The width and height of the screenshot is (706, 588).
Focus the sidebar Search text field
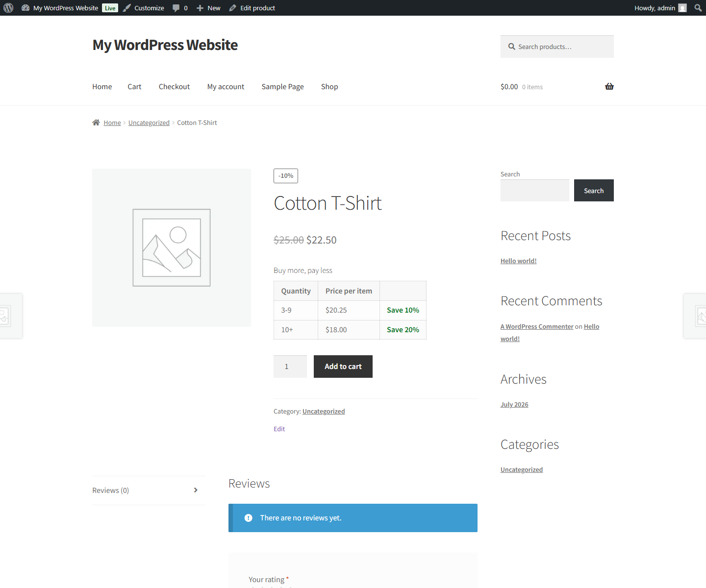[535, 191]
